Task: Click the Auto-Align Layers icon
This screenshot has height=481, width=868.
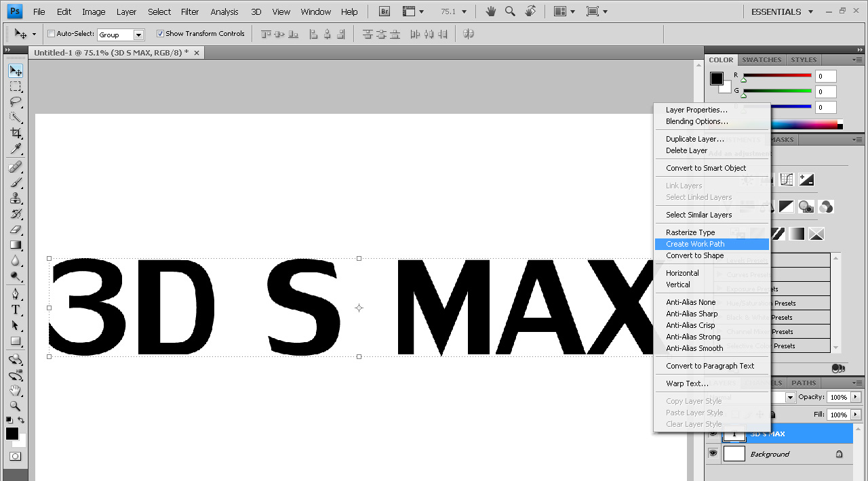Action: coord(468,34)
